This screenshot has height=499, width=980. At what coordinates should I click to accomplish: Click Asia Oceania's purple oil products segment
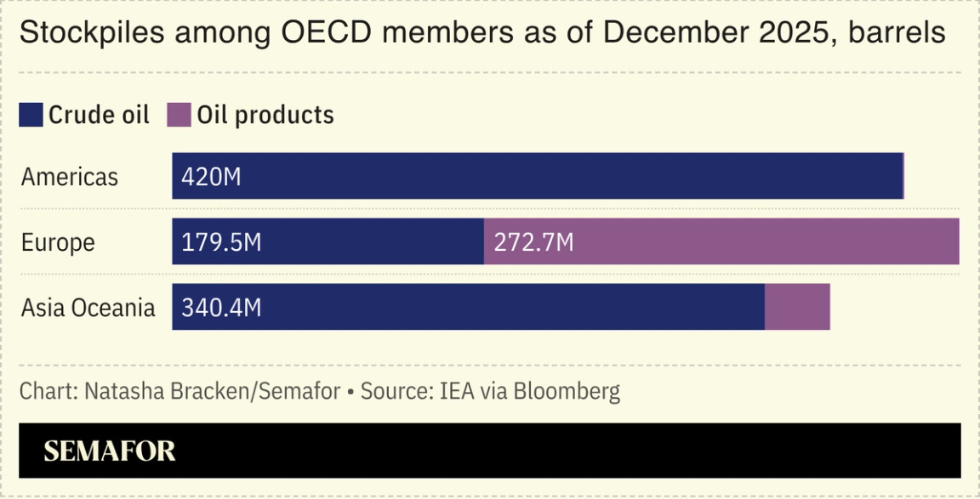pyautogui.click(x=797, y=307)
